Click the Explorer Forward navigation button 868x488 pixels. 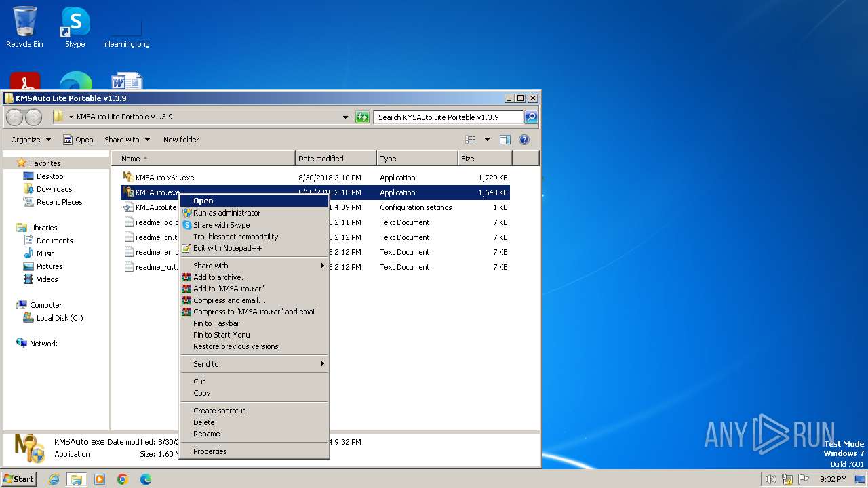click(33, 117)
